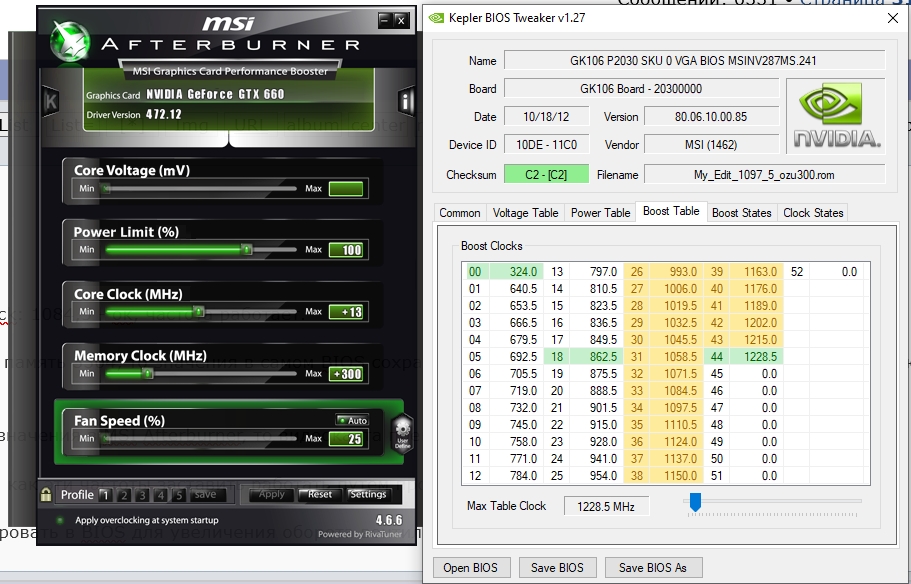Select boost clock cell 1150.0 in row 38

(x=676, y=476)
